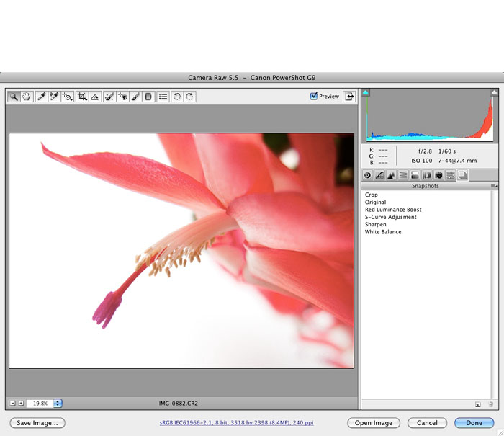Image resolution: width=504 pixels, height=436 pixels.
Task: Zoom out with the minus button
Action: click(x=12, y=403)
